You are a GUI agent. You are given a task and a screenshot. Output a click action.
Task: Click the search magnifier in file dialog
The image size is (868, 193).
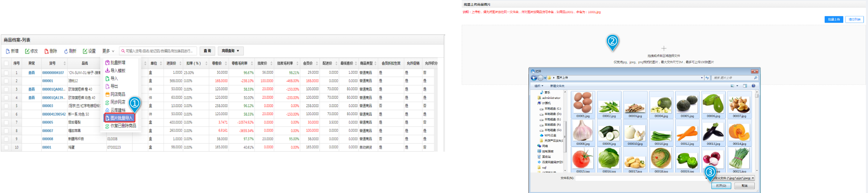pyautogui.click(x=755, y=78)
